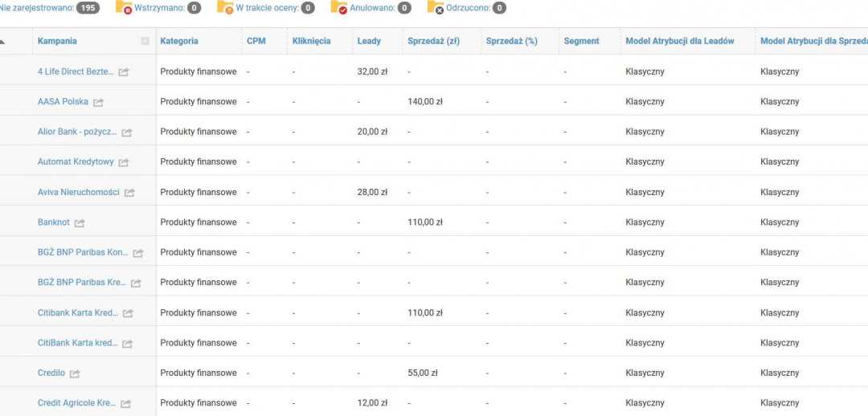Image resolution: width=868 pixels, height=416 pixels.
Task: Click the Credit Agricole campaign link
Action: (x=76, y=403)
